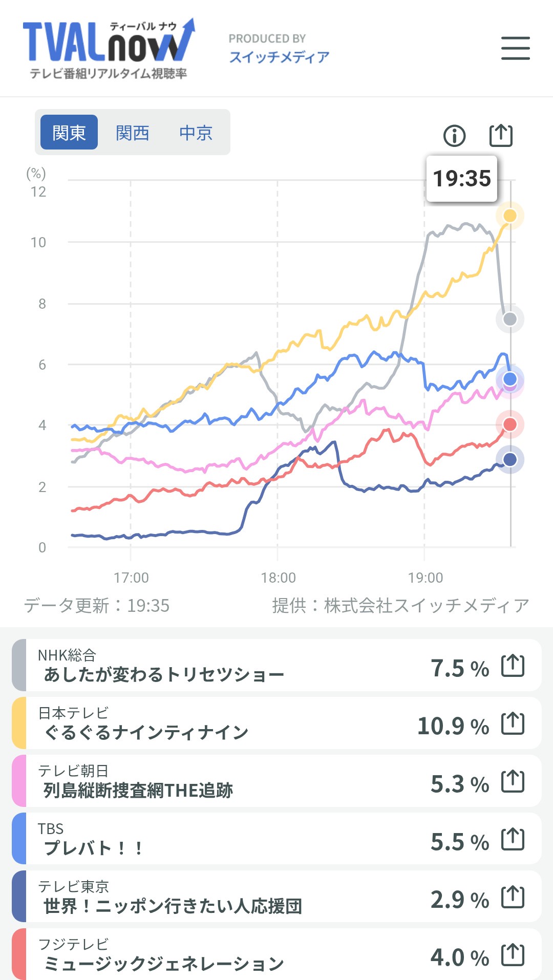Click the yellow 日本テレビ chart data point

510,216
